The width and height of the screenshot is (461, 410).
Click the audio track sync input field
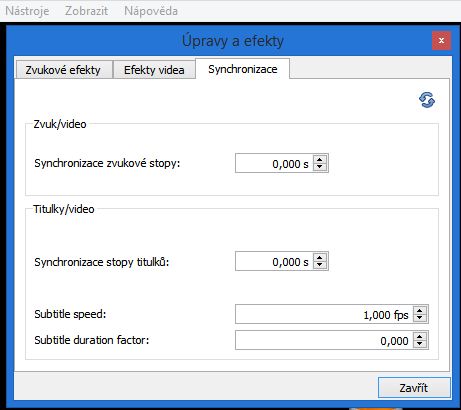click(x=274, y=163)
